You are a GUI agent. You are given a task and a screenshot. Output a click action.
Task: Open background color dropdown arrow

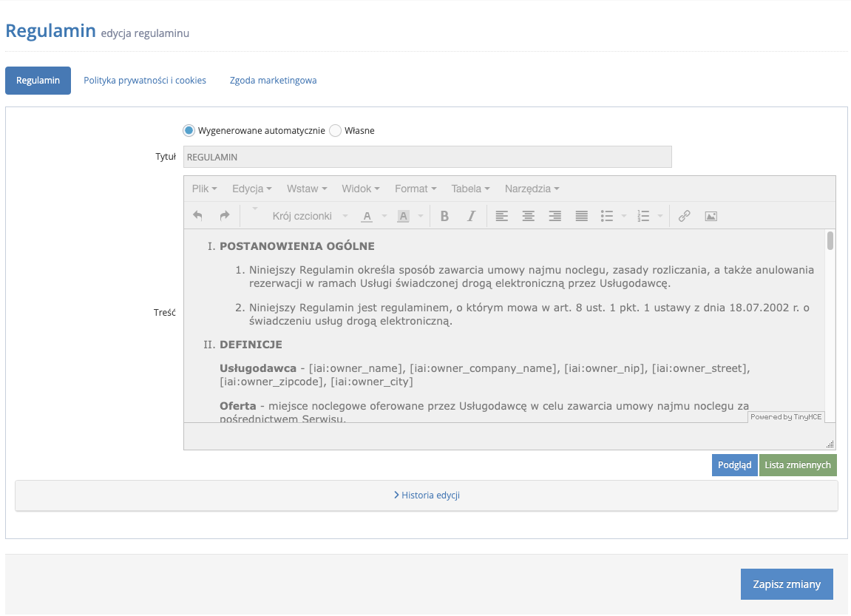coord(421,216)
